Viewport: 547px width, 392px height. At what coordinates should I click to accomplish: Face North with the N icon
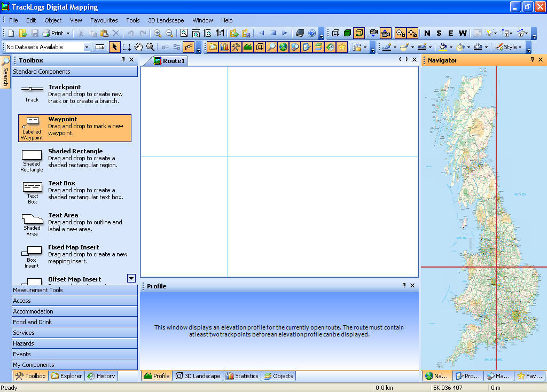point(427,33)
